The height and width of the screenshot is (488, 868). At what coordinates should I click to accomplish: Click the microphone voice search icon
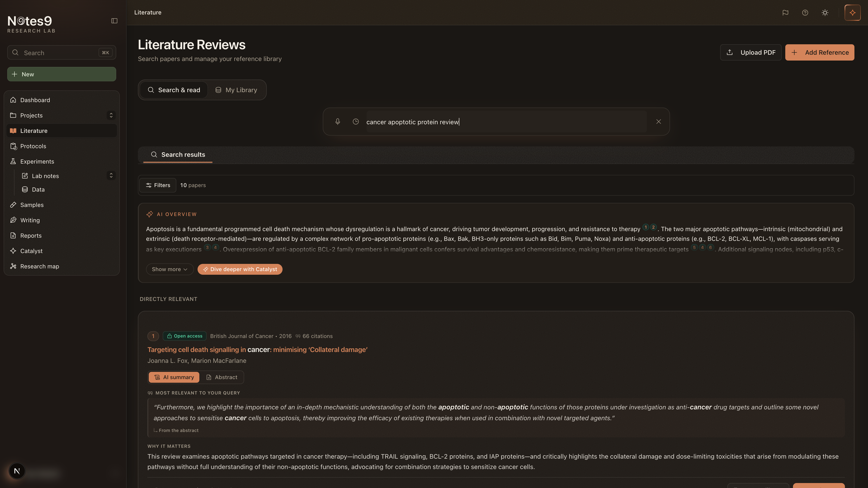point(338,122)
